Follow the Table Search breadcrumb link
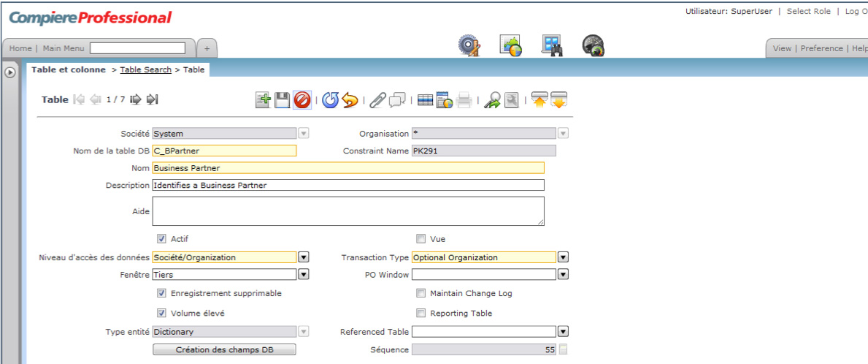The height and width of the screenshot is (364, 868). (145, 69)
